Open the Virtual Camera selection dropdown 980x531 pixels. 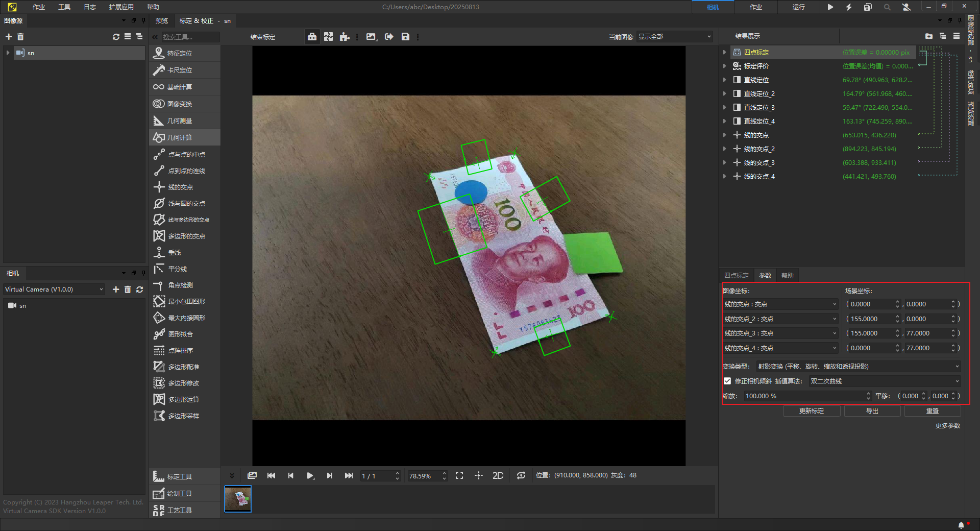point(54,289)
